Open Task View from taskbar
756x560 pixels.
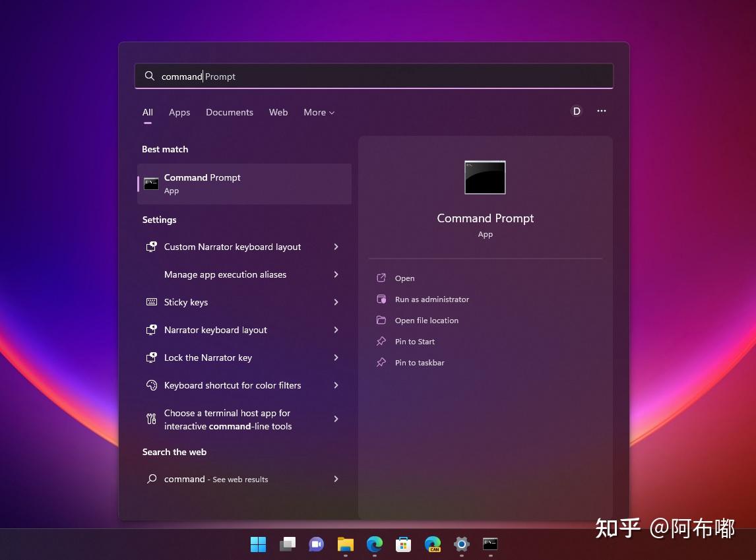[288, 544]
